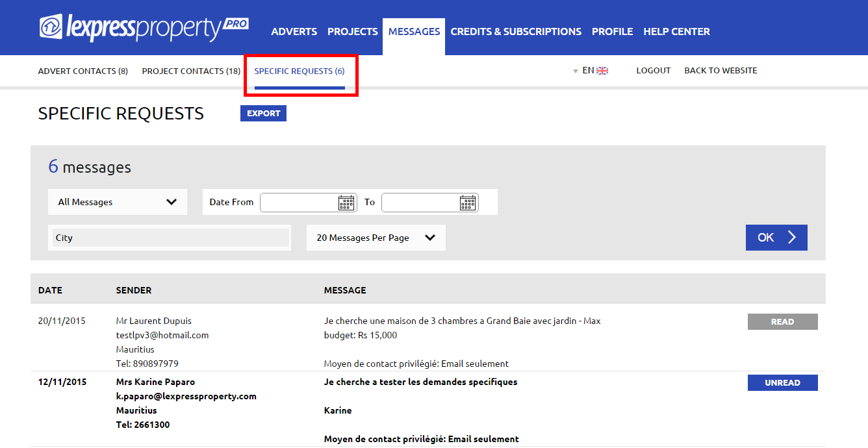Click the DATE column header

[50, 290]
